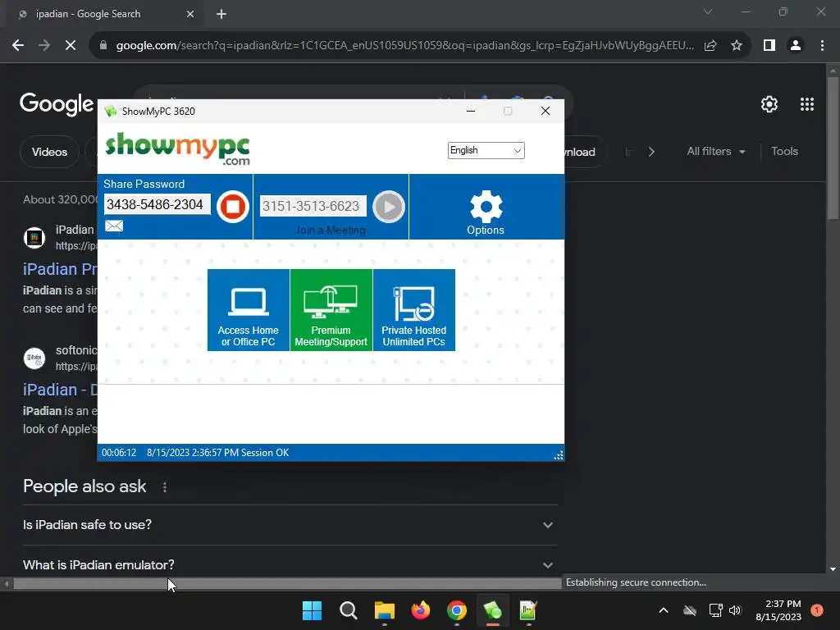Open Chrome three-dot menu
Screen dimensions: 840x630
pos(822,46)
